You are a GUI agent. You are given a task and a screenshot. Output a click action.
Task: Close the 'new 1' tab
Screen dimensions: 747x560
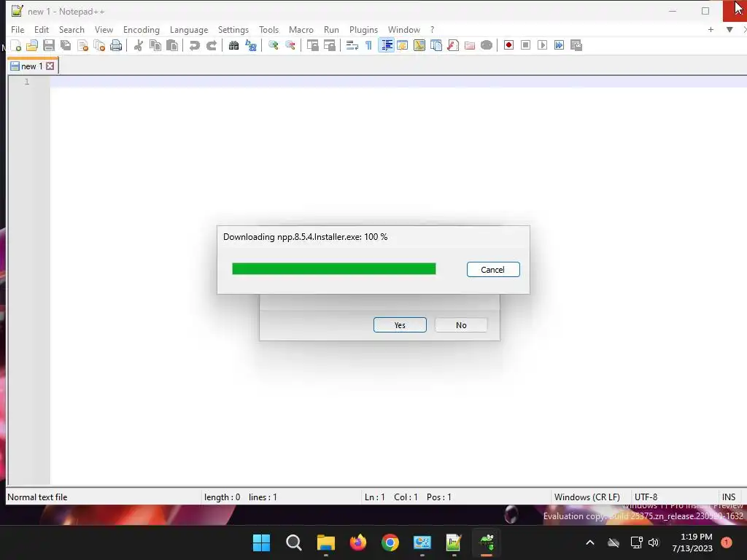point(50,66)
